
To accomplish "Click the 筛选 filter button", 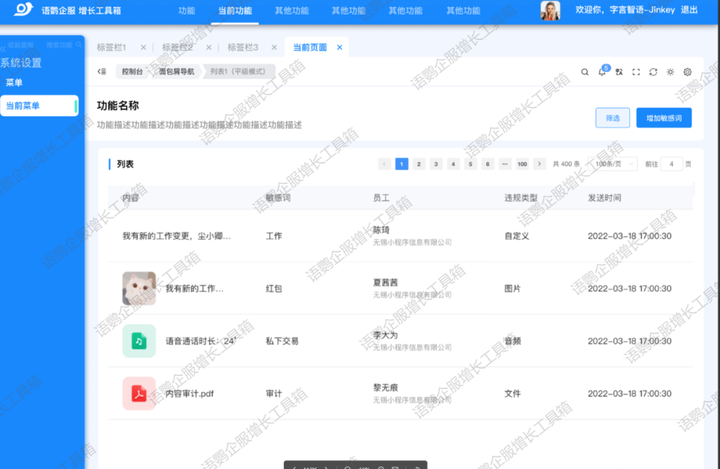I will [612, 118].
